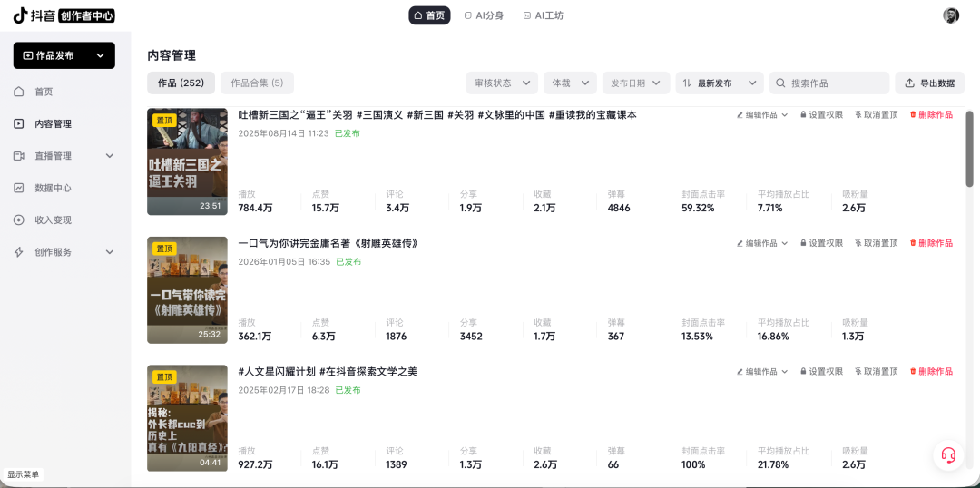980x488 pixels.
Task: Click the magnifier icon in search box
Action: click(780, 83)
